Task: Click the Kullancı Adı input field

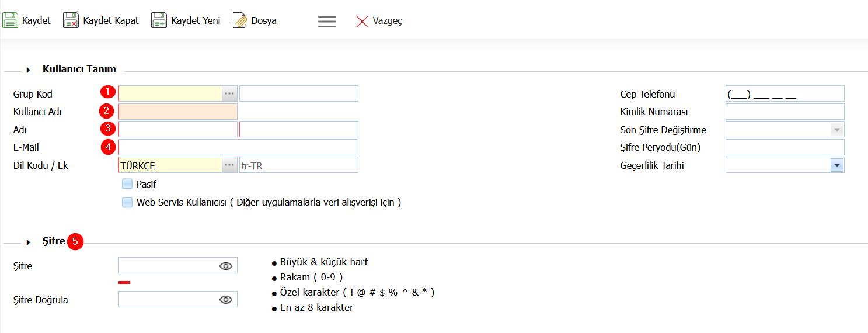Action: coord(178,112)
